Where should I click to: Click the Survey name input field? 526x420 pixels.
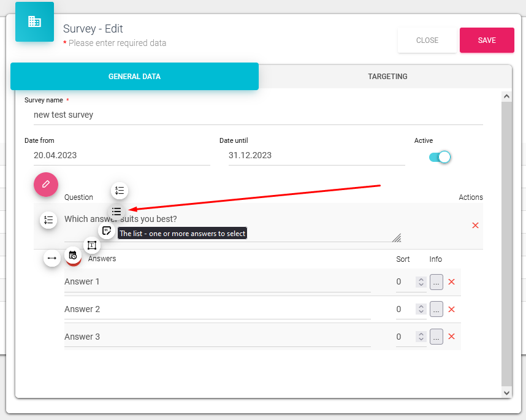click(257, 115)
